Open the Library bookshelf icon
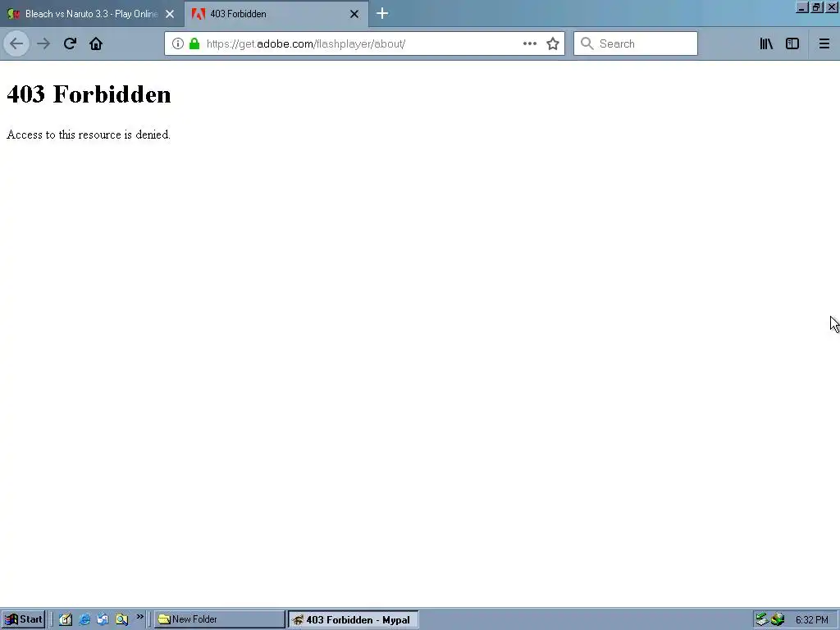 [766, 43]
